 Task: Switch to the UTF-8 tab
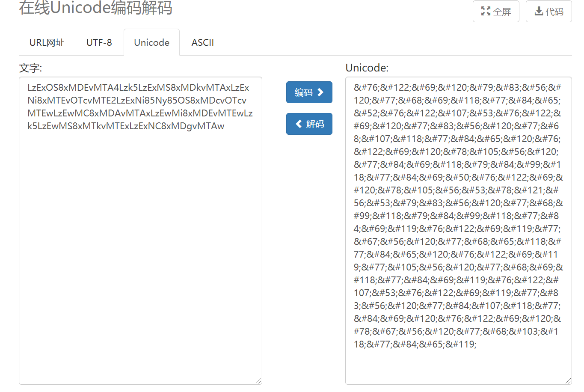point(98,42)
